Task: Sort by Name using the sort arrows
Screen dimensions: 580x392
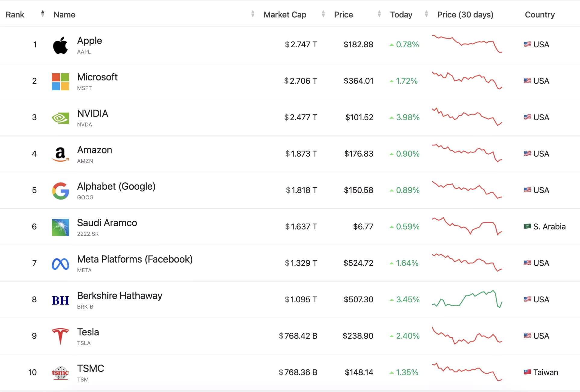Action: pyautogui.click(x=253, y=14)
